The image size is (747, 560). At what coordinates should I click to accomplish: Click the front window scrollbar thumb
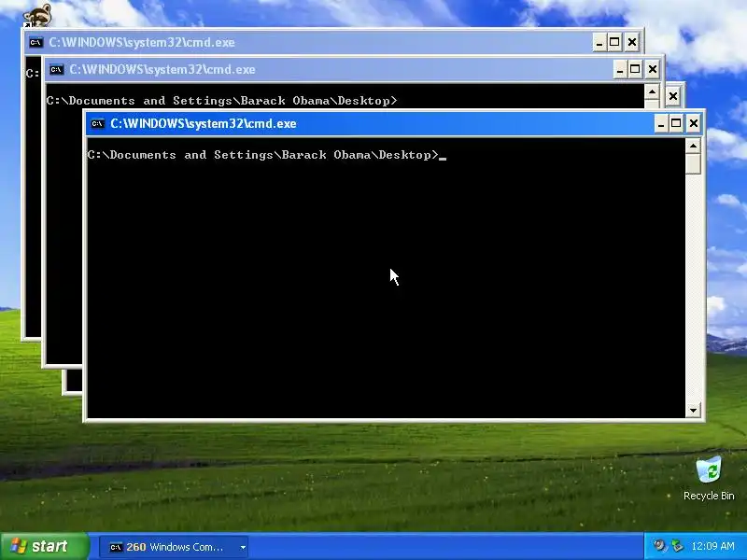[x=693, y=164]
